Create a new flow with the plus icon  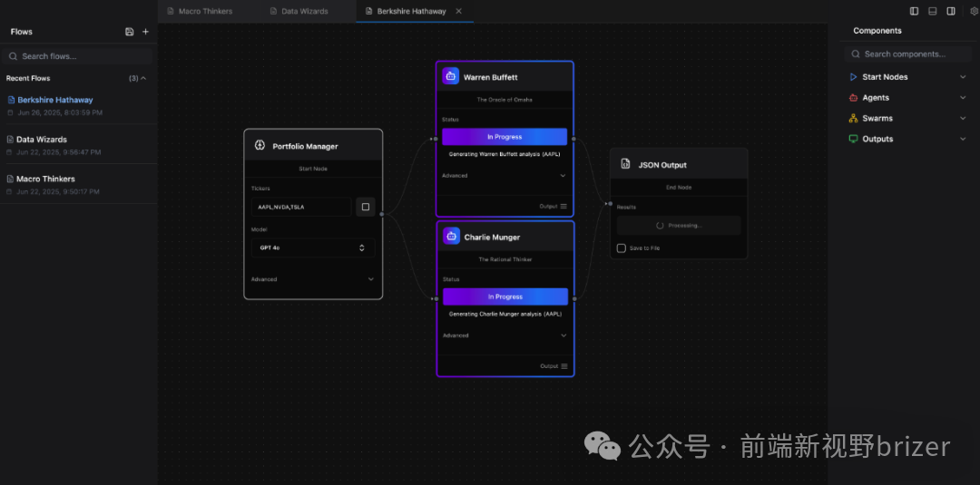pyautogui.click(x=145, y=32)
